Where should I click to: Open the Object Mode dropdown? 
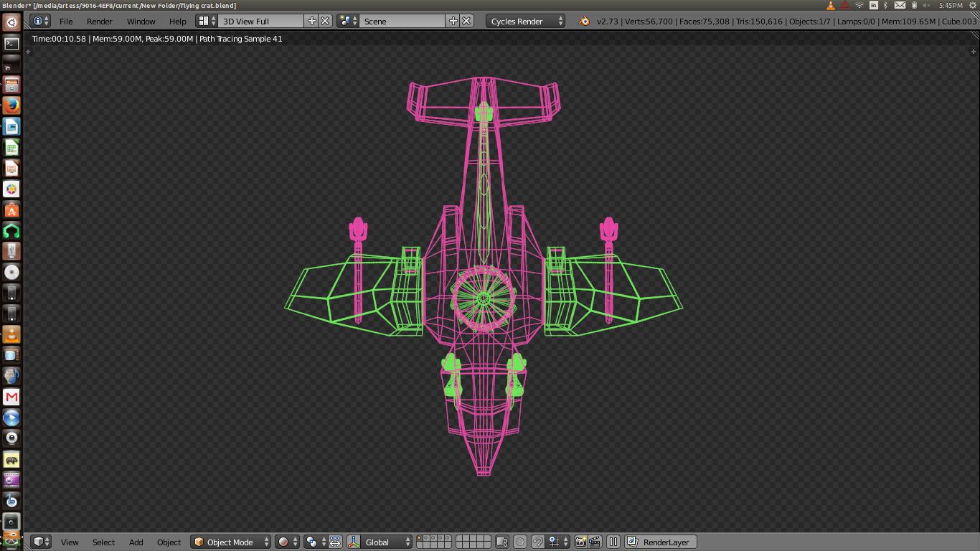230,542
